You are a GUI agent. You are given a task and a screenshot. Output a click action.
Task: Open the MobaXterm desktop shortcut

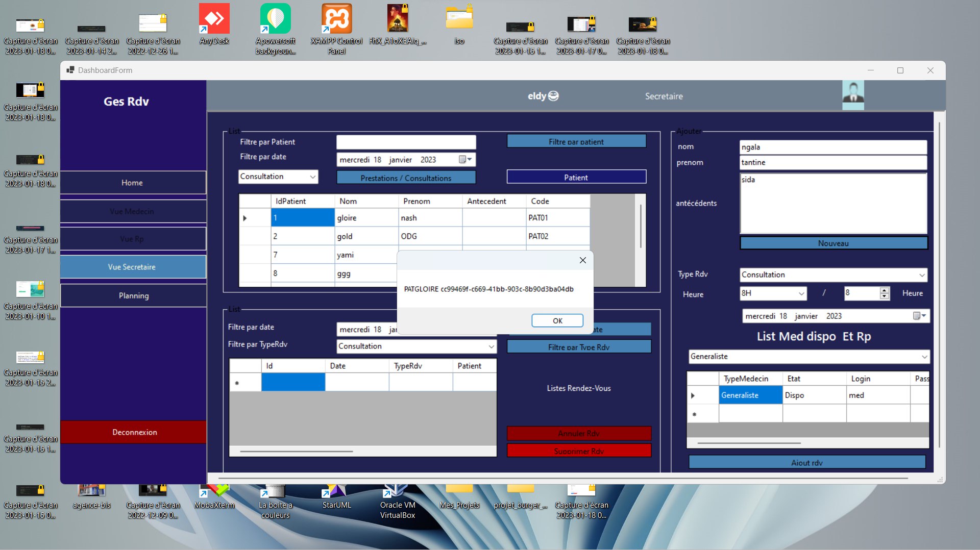(x=214, y=497)
